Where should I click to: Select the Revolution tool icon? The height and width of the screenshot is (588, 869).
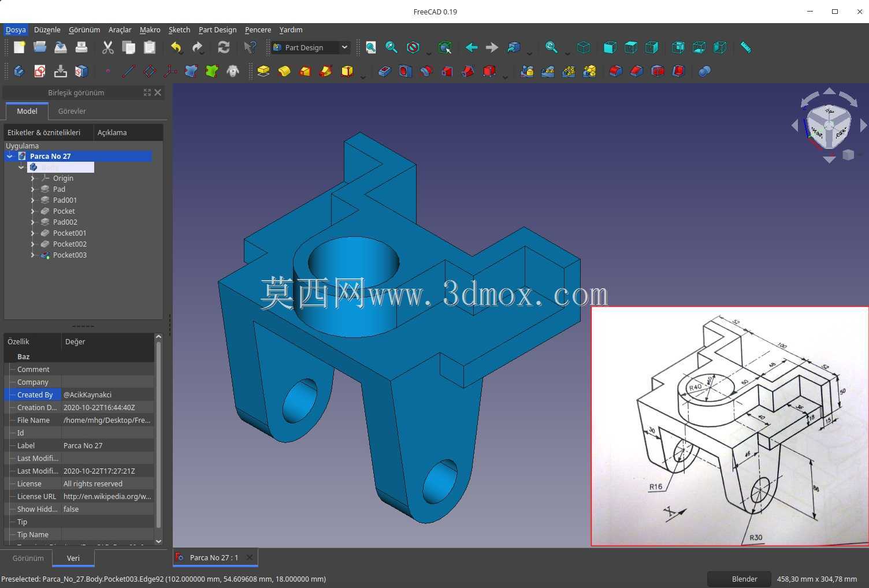(284, 71)
